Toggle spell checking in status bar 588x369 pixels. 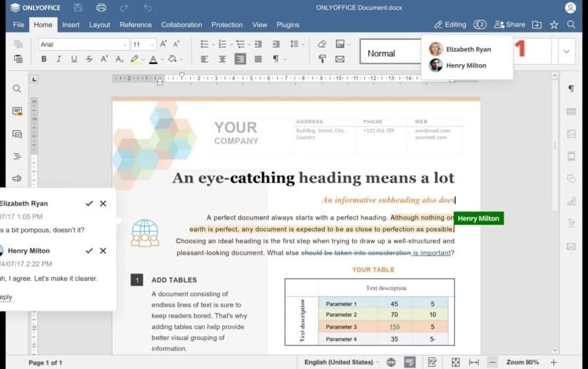410,362
